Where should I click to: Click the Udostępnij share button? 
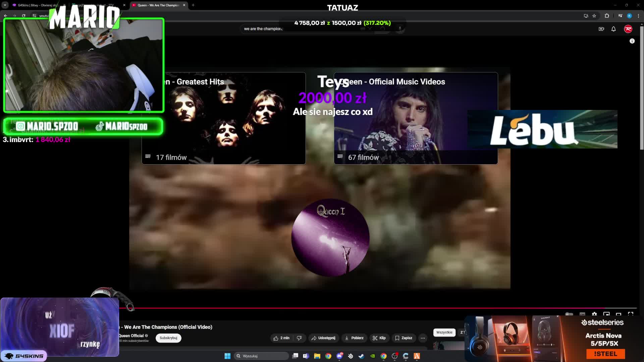coord(323,338)
